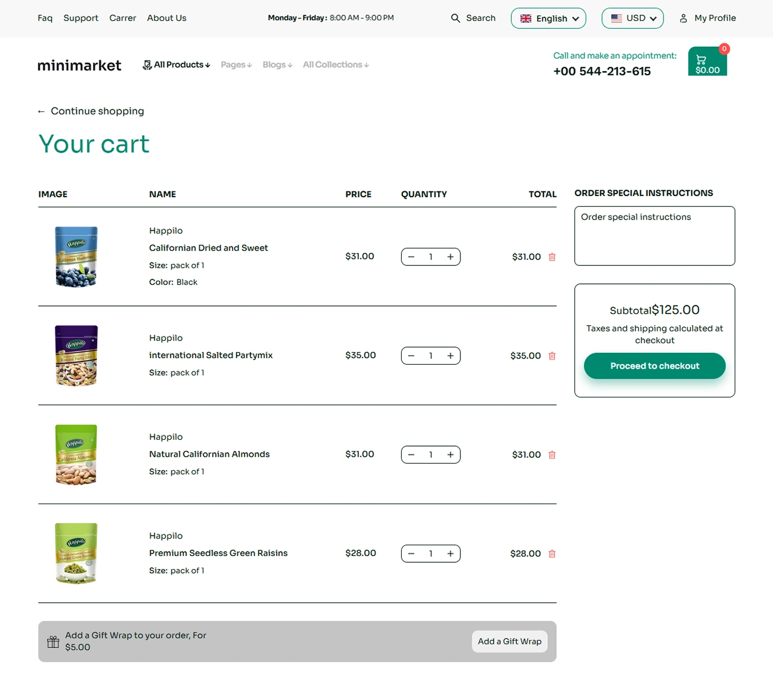This screenshot has width=773, height=700.
Task: Open the English language dropdown
Action: (548, 18)
